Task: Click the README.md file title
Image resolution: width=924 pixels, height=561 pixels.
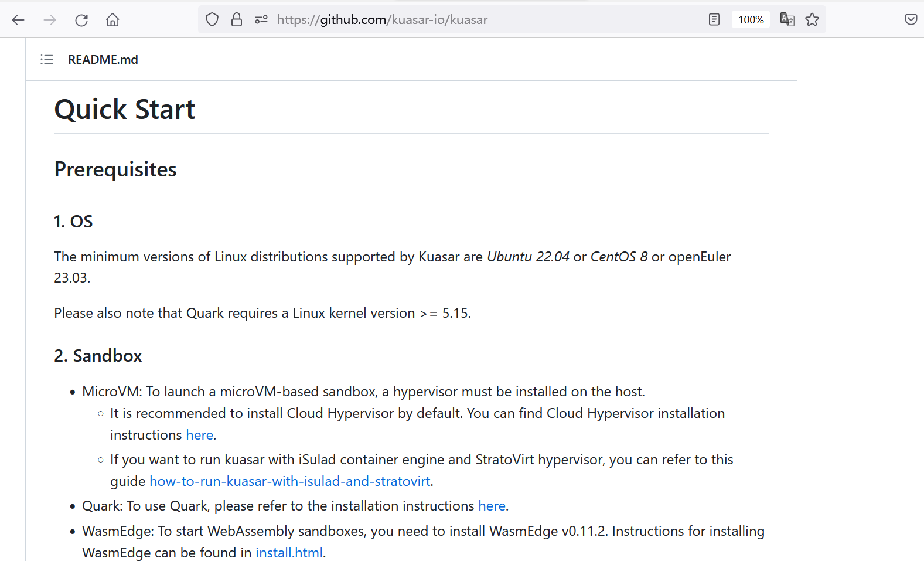Action: pos(103,60)
